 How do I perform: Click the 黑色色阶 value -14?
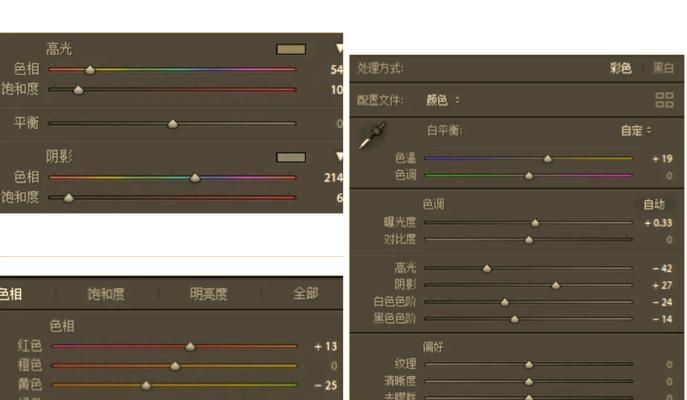662,319
